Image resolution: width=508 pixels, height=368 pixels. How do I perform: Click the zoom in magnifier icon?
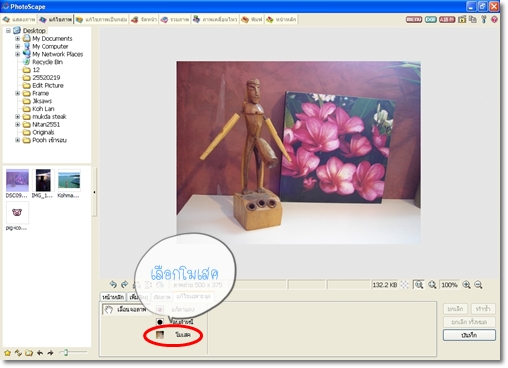pyautogui.click(x=467, y=285)
